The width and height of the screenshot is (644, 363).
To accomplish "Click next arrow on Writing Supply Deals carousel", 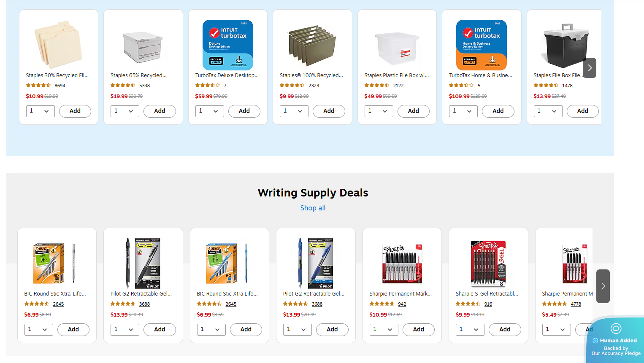I will click(x=603, y=286).
